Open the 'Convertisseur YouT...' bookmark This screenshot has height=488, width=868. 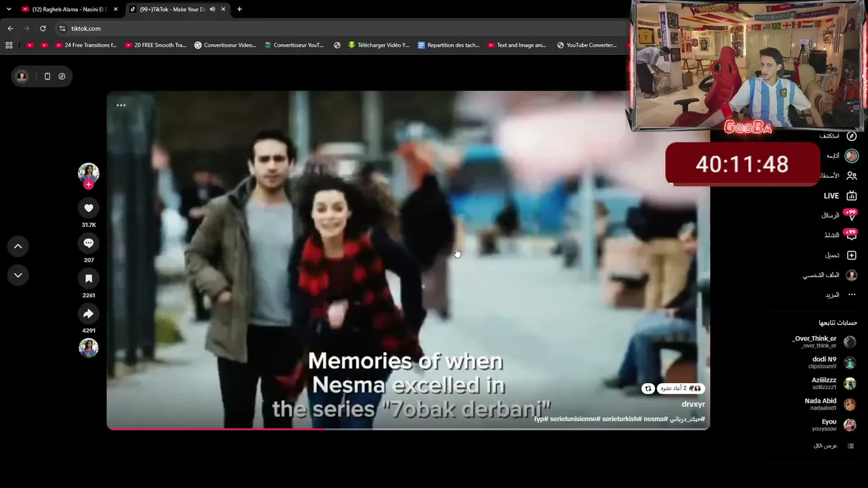tap(294, 45)
